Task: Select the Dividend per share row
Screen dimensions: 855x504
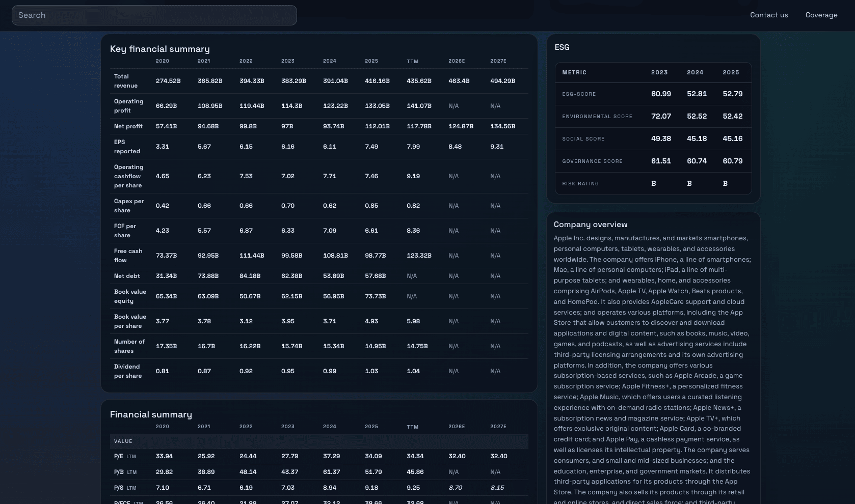Action: (x=127, y=371)
